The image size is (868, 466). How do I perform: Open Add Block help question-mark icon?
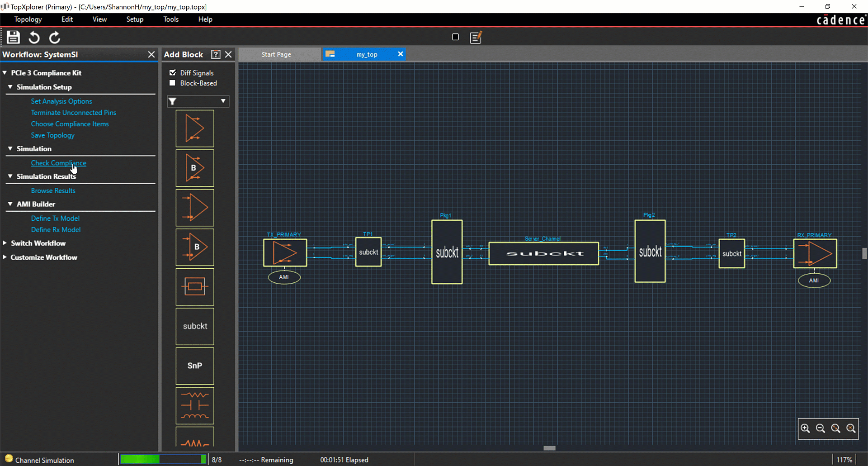(216, 54)
